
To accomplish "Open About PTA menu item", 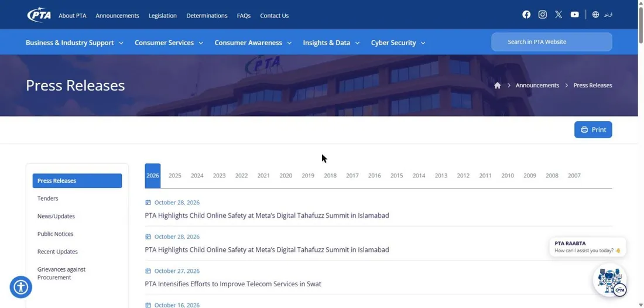I will [x=72, y=16].
